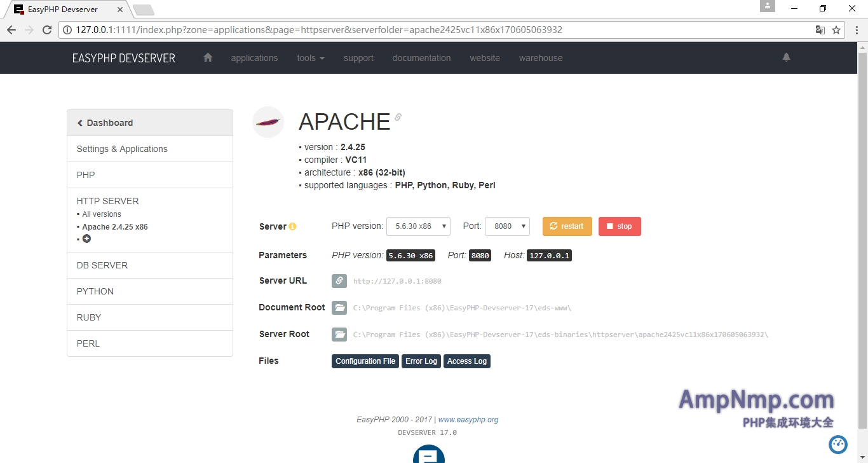
Task: Open the Error Log button
Action: [421, 361]
